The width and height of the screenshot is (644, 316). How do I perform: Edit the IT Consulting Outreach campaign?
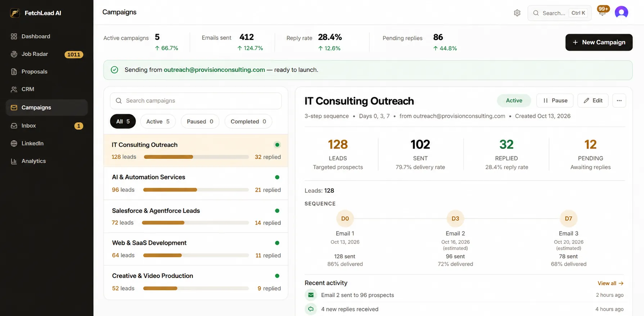(x=593, y=101)
